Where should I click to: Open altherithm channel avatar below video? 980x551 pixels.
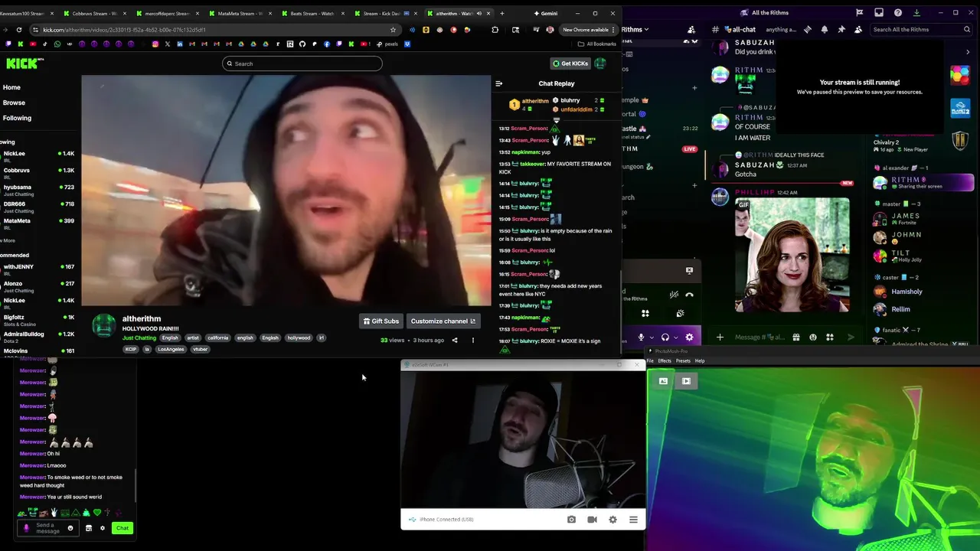coord(103,325)
